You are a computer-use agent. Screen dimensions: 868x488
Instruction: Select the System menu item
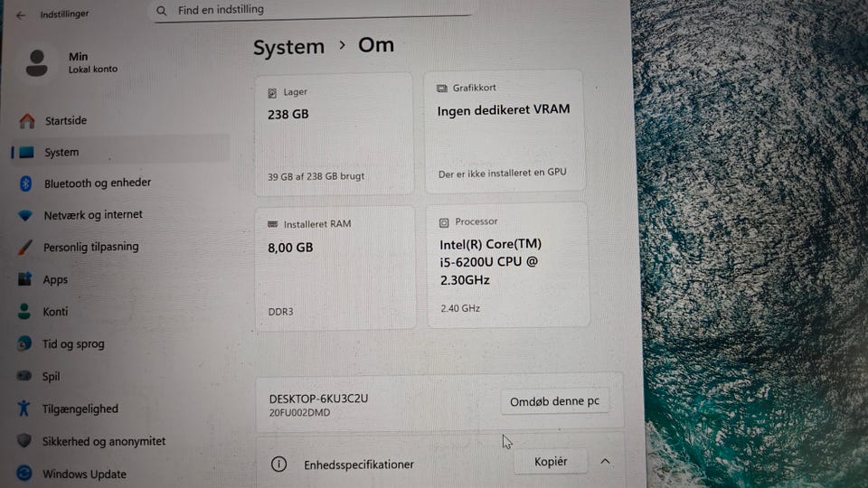point(120,152)
